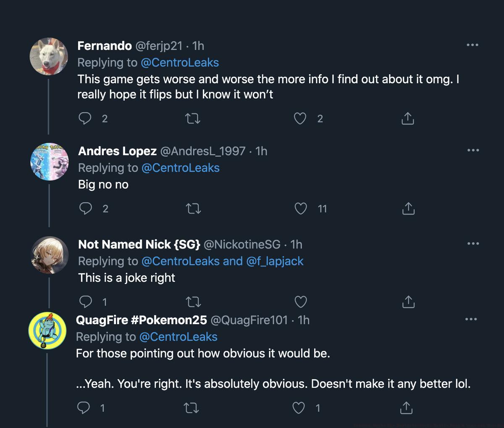Like the "Big no no" tweet

pos(301,209)
